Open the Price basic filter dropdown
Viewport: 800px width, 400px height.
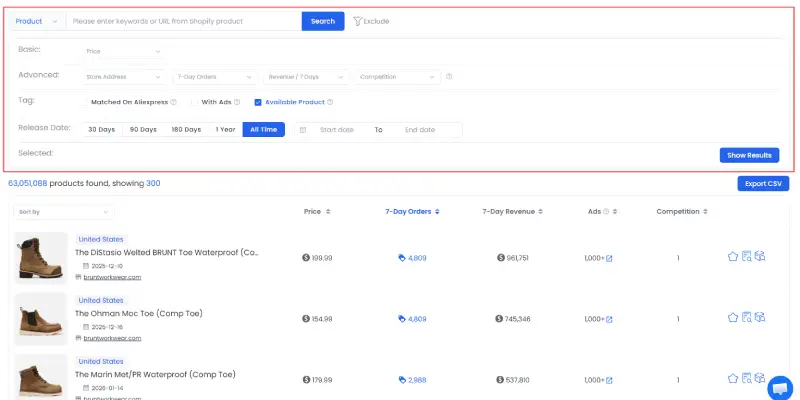[123, 52]
